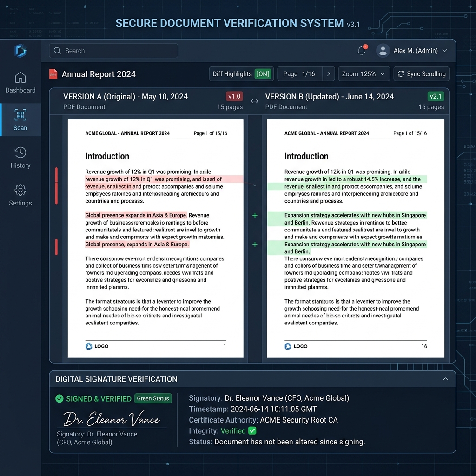Select 'VERSION B (Updated) - June 14, 2024' title
The image size is (476, 476).
tap(330, 97)
